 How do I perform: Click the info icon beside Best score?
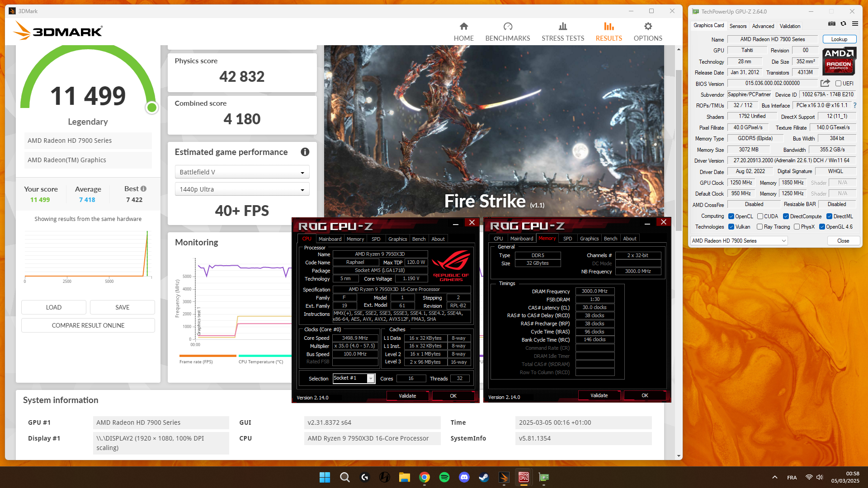coord(143,189)
